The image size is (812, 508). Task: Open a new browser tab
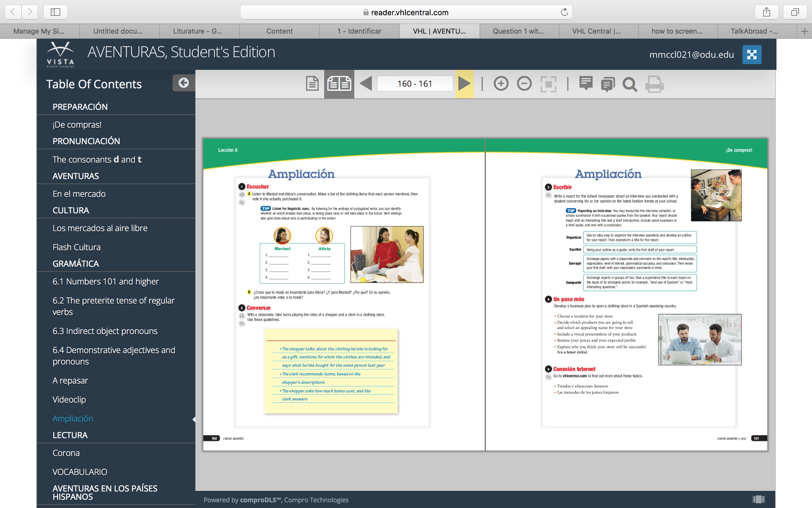[x=804, y=31]
